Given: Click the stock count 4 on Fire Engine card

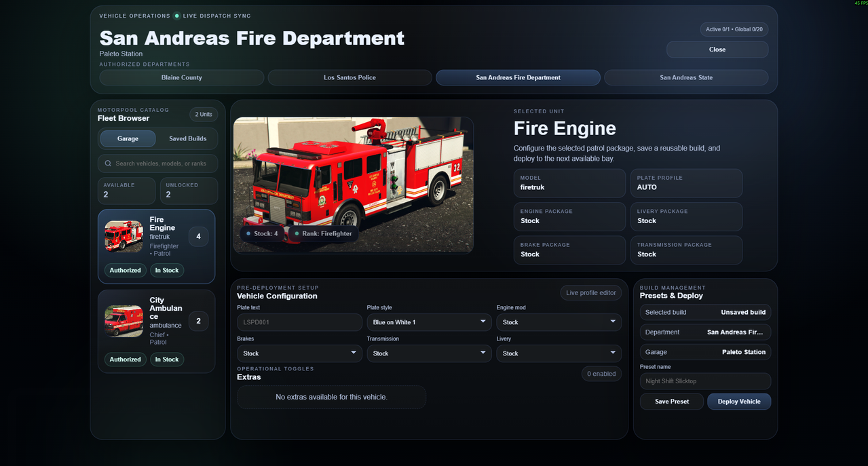Looking at the screenshot, I should (198, 237).
